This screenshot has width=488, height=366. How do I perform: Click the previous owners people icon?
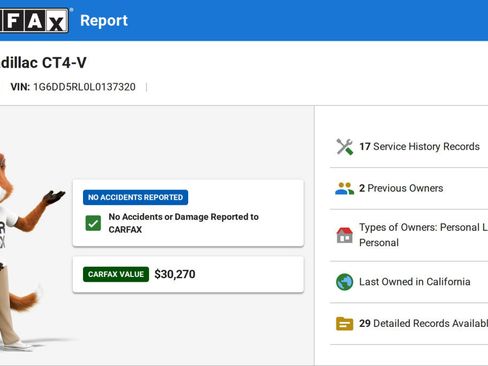(344, 188)
